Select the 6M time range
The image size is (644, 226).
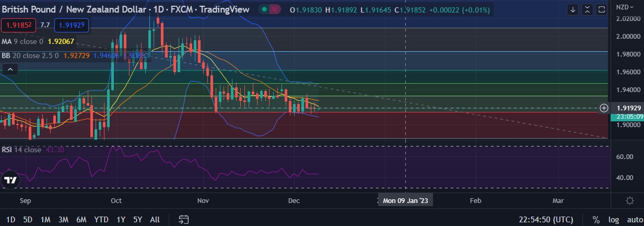[81, 219]
